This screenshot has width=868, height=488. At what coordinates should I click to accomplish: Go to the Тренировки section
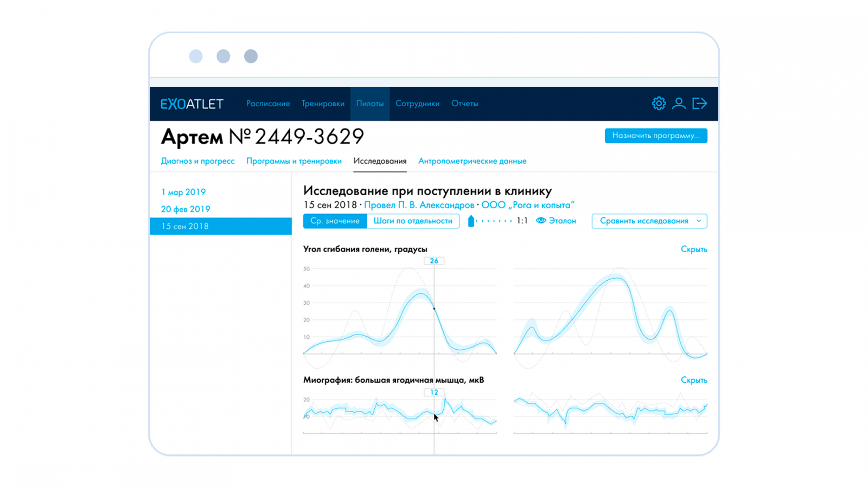coord(323,104)
